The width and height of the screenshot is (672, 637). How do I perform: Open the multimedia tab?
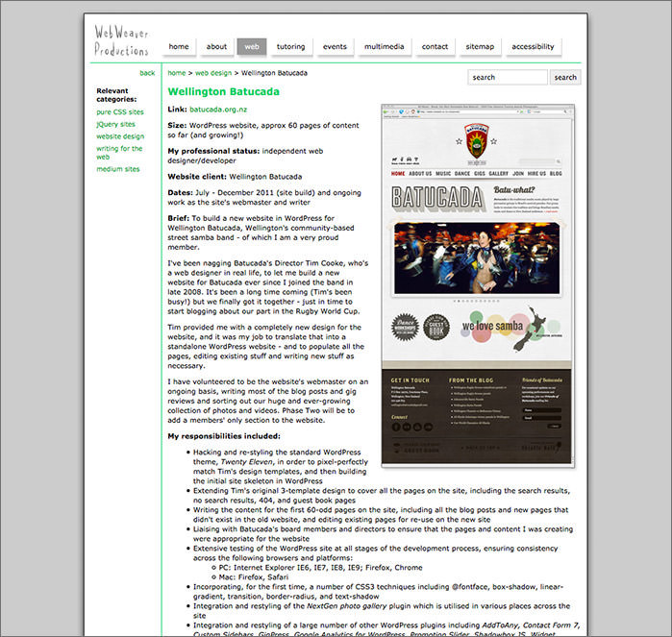384,47
